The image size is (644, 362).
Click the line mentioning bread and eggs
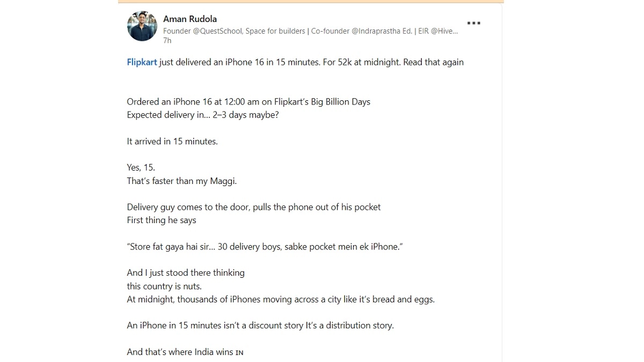tap(280, 299)
